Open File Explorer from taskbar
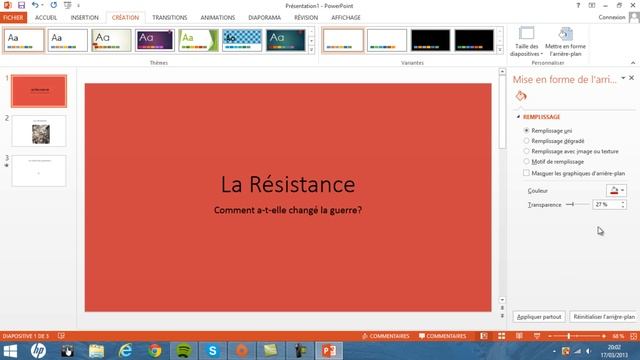640x360 pixels. [96, 351]
